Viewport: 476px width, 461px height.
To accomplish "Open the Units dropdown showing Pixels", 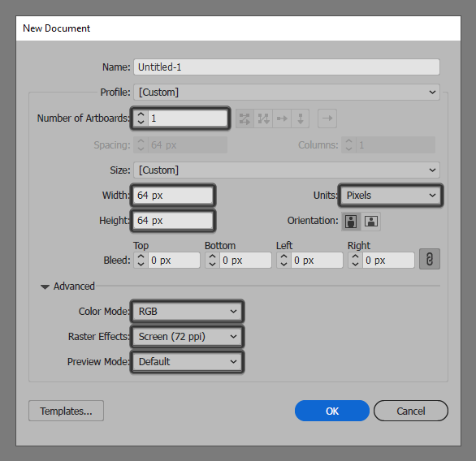I will (x=391, y=196).
